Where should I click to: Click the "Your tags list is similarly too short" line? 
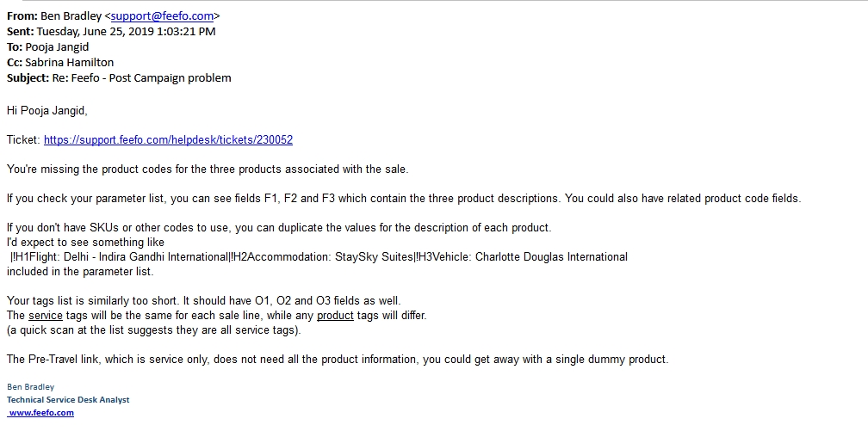tap(203, 300)
